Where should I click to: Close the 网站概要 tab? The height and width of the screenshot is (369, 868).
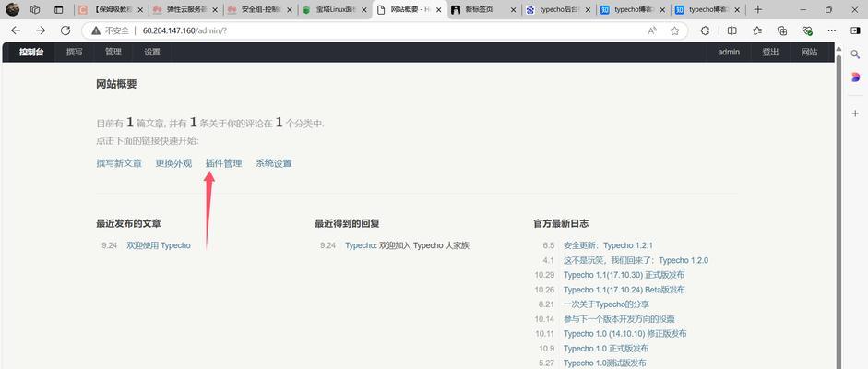438,10
